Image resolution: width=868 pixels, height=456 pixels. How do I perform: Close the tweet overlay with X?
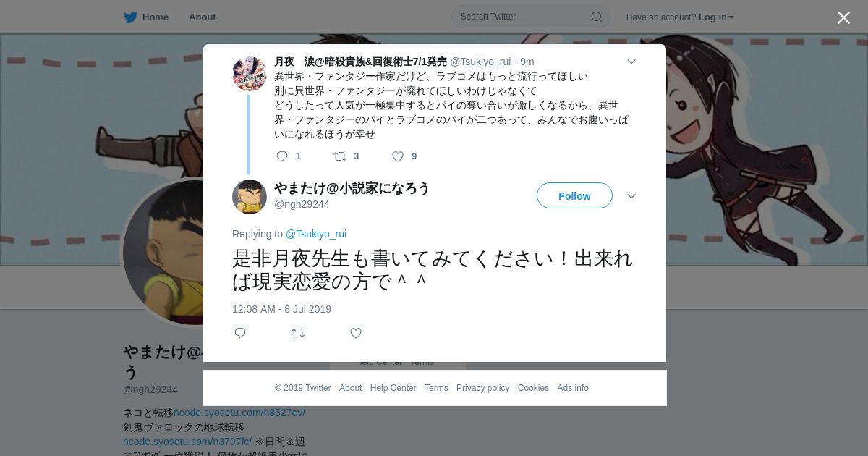coord(843,18)
